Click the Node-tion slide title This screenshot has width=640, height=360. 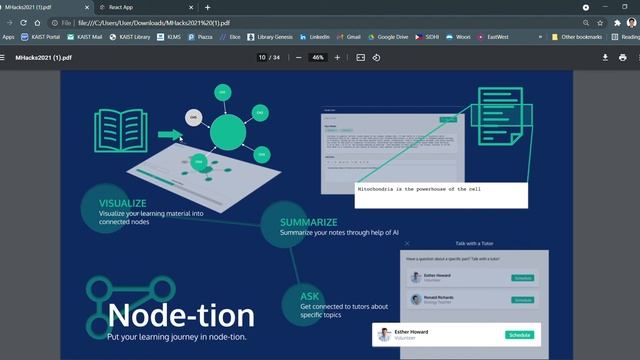(x=181, y=316)
